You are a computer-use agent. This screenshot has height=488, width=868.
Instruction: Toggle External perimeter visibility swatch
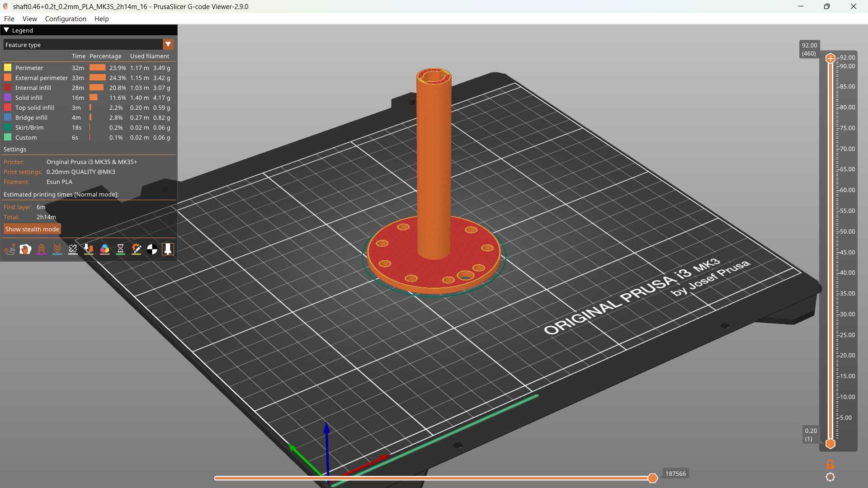8,78
